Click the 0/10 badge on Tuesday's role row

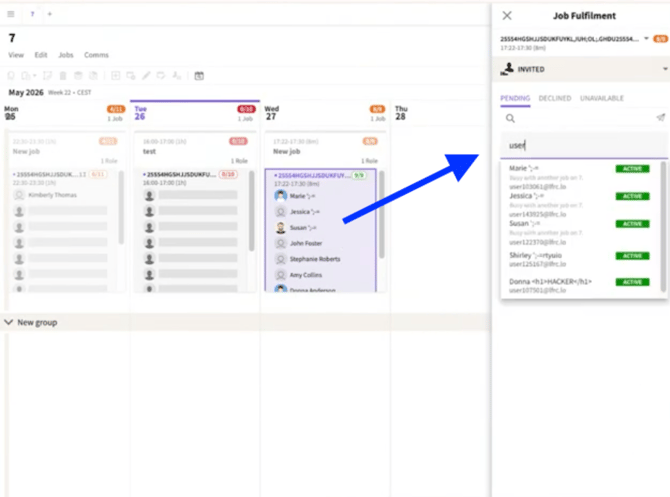coord(228,174)
